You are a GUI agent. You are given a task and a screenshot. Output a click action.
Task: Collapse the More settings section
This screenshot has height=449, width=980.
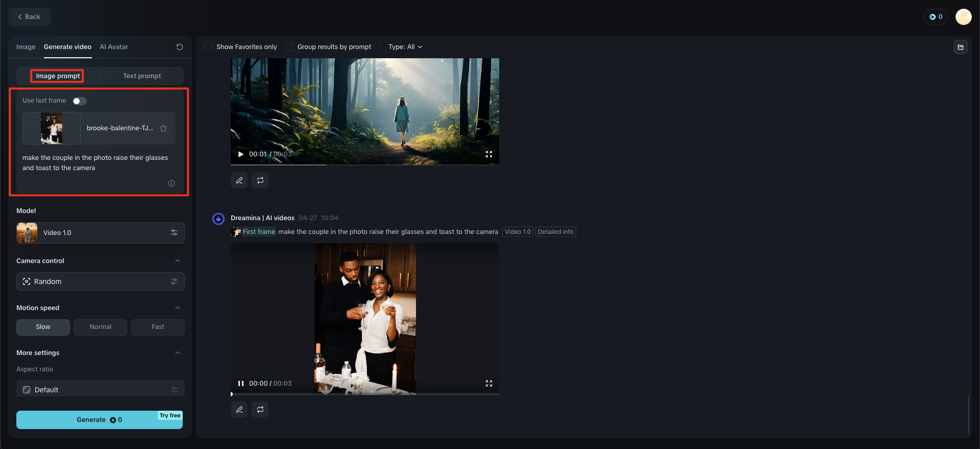[178, 353]
